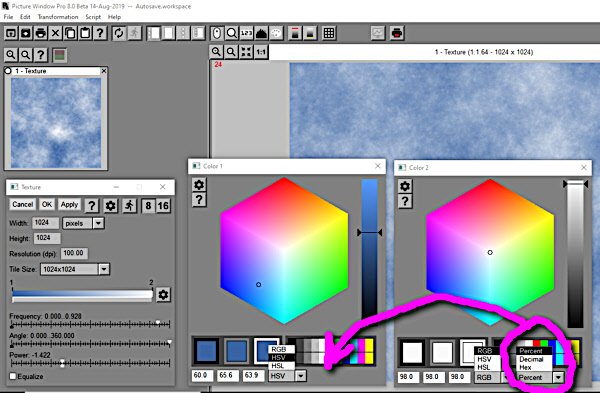Image resolution: width=600 pixels, height=393 pixels.
Task: Click the Color 1 hue value field 60.0
Action: 202,375
